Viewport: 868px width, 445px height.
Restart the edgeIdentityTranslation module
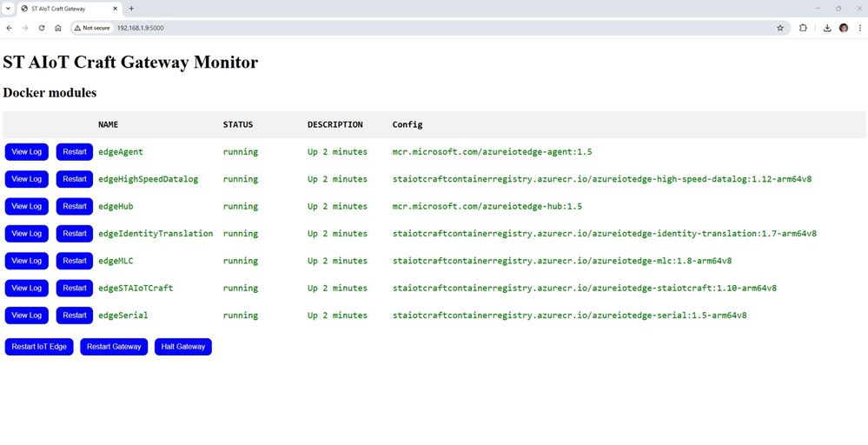click(74, 233)
